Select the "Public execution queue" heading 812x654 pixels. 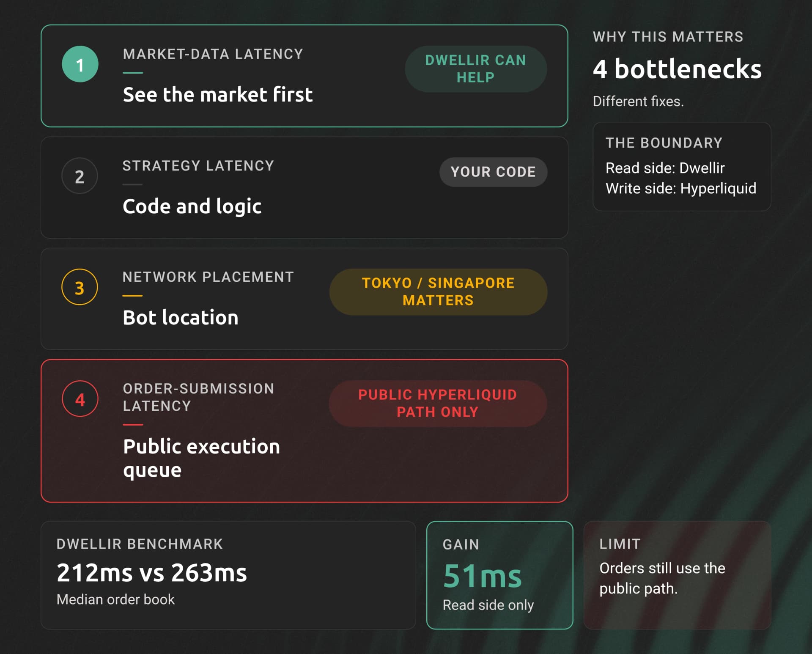202,458
